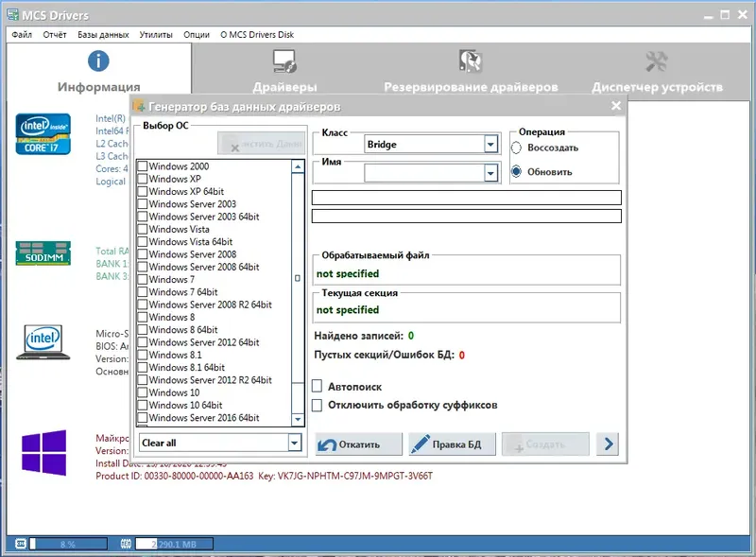Screen dimensions: 756x557
Task: Enable the Автопоиск checkbox
Action: (x=317, y=386)
